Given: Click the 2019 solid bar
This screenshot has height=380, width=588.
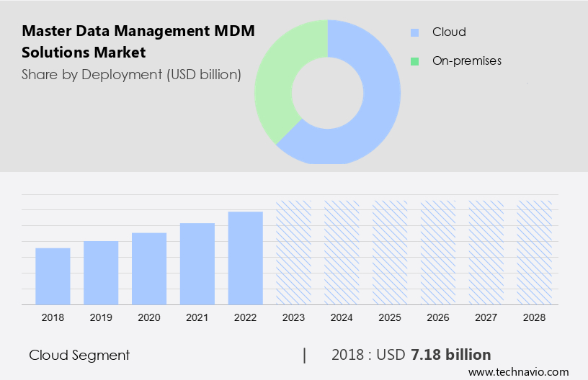Looking at the screenshot, I should pyautogui.click(x=101, y=273).
